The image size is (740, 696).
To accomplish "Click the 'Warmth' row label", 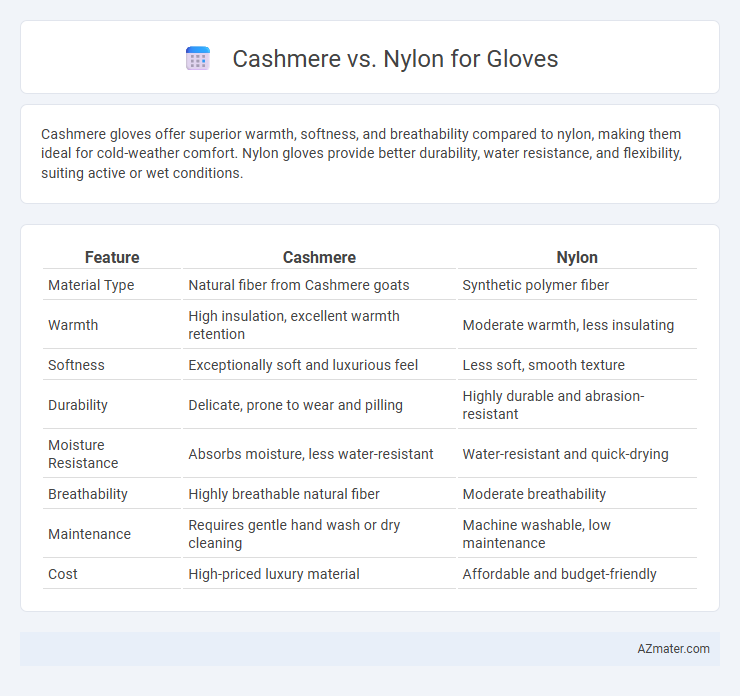I will point(73,325).
